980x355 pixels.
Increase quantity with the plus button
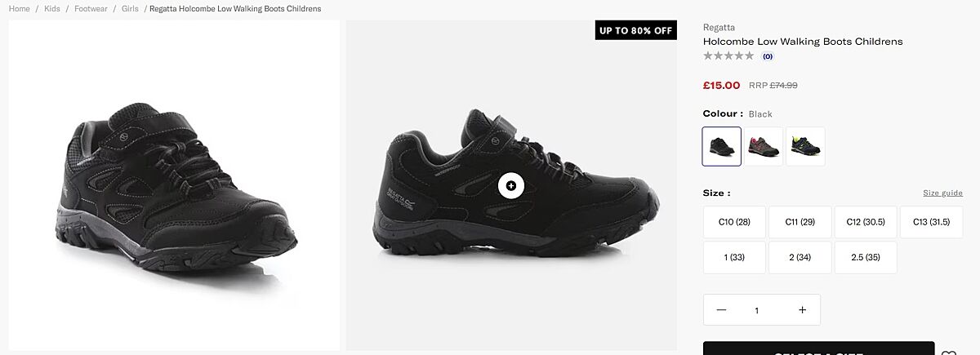tap(802, 310)
